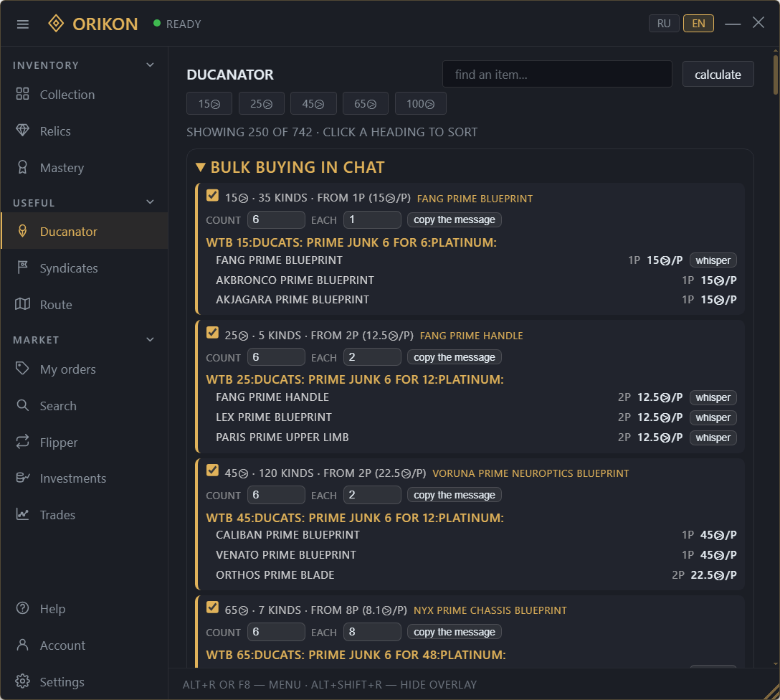Open the Investments page
The height and width of the screenshot is (700, 780).
coord(84,478)
